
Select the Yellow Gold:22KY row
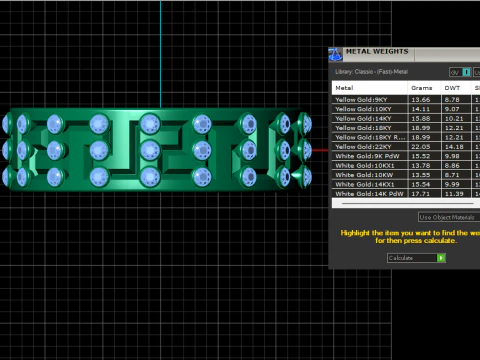pyautogui.click(x=406, y=147)
